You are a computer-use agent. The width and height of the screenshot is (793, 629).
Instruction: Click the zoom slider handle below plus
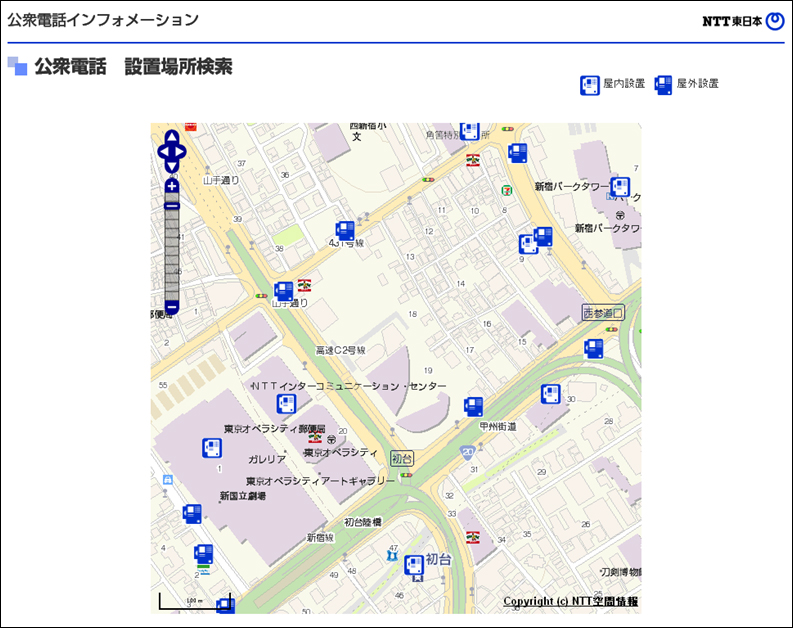pos(172,205)
